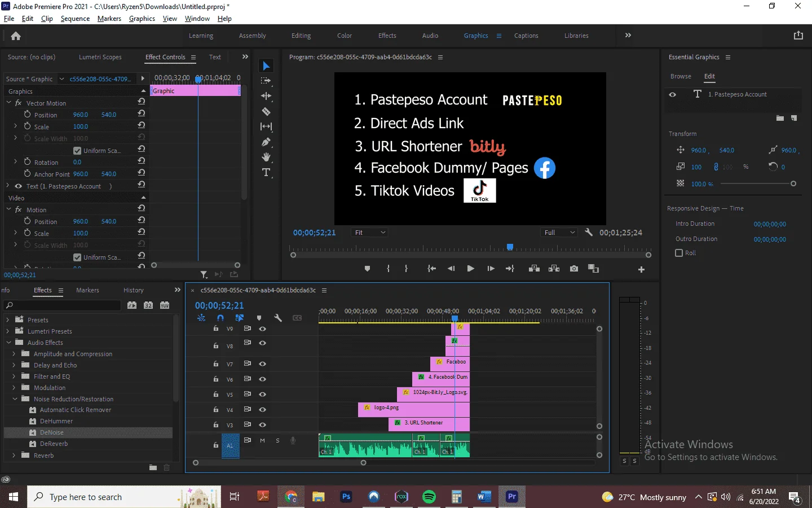Viewport: 812px width, 508px height.
Task: Select the Hand tool
Action: pos(266,157)
